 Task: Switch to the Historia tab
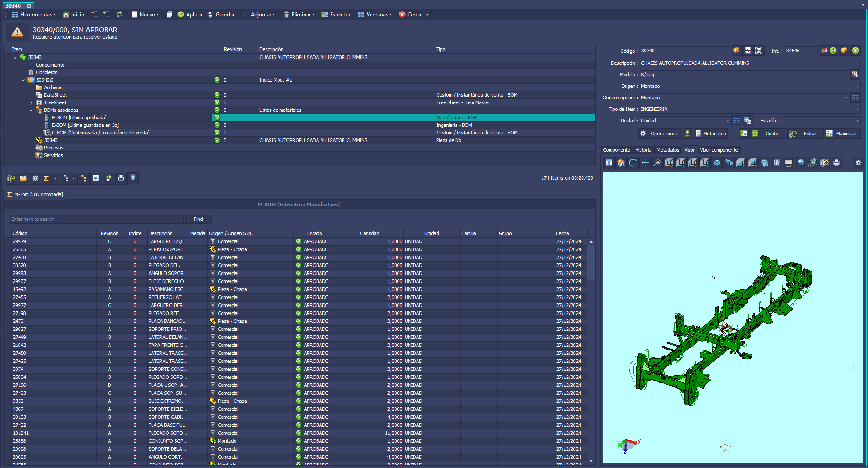click(643, 150)
